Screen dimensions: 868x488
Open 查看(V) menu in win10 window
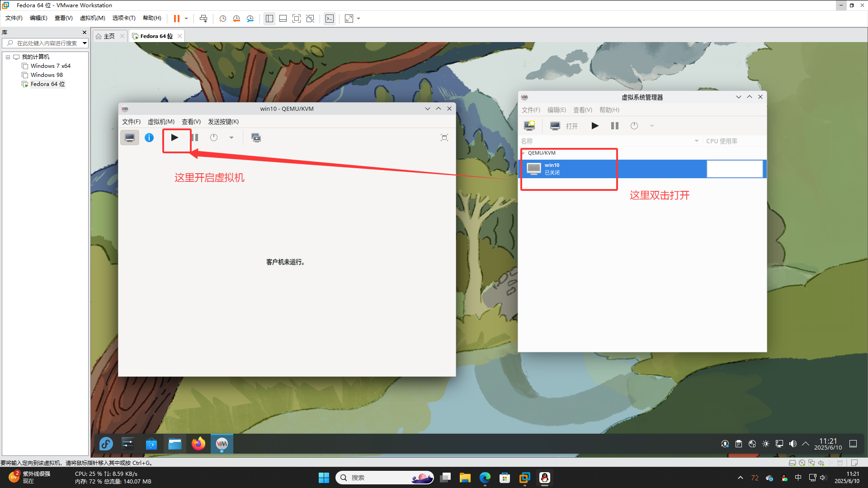point(191,122)
